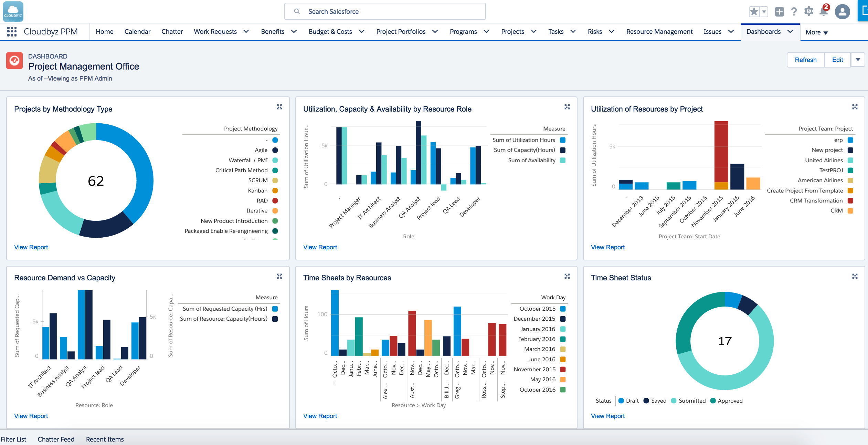868x445 pixels.
Task: Open the Benefits tab dropdown chevron
Action: click(294, 31)
